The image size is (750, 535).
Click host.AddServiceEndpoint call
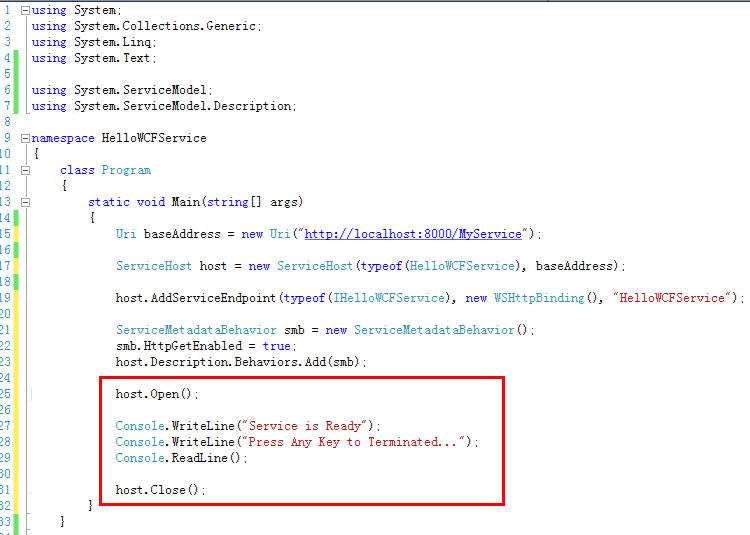click(x=196, y=298)
